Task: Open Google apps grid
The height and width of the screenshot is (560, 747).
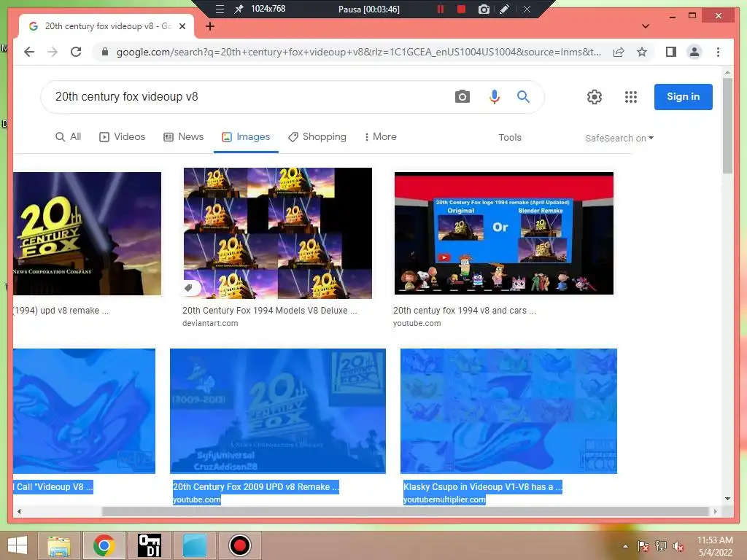Action: [x=631, y=97]
